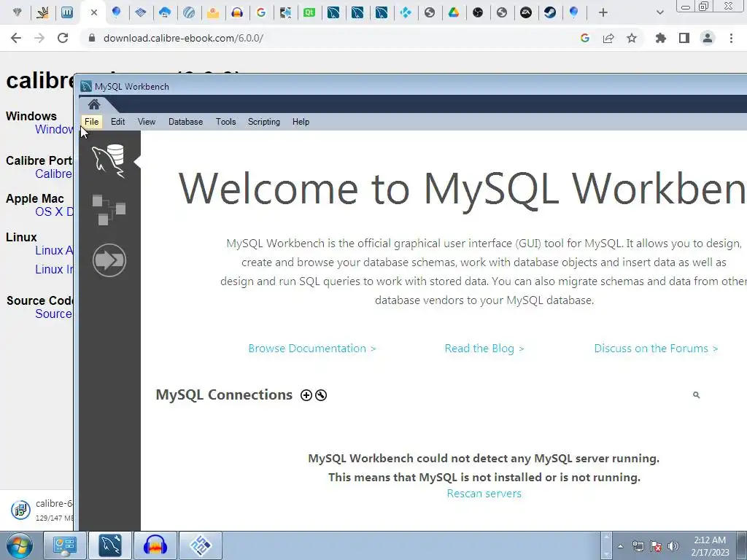Switch to the Qt tab

pyautogui.click(x=309, y=13)
